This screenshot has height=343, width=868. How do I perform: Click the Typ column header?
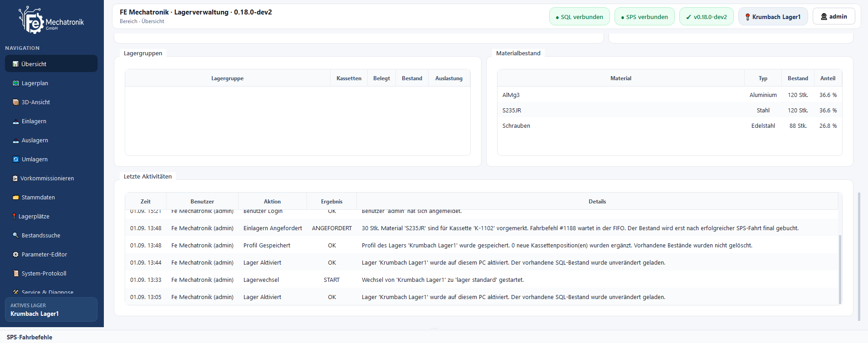pyautogui.click(x=763, y=78)
